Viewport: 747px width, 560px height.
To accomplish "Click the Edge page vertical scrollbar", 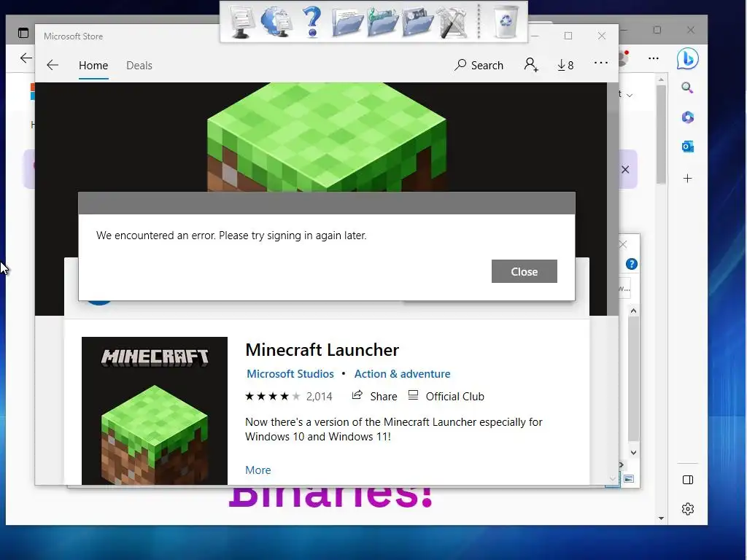I will point(661,134).
